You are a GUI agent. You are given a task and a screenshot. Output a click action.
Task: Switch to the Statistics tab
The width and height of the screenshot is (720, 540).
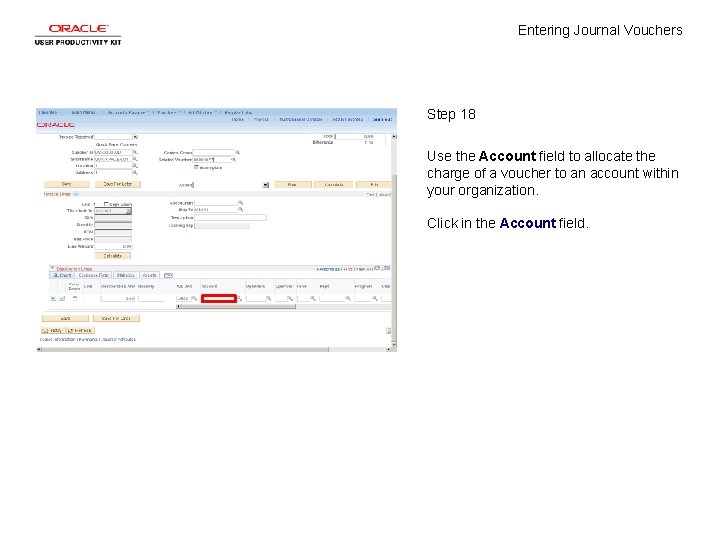[x=125, y=276]
